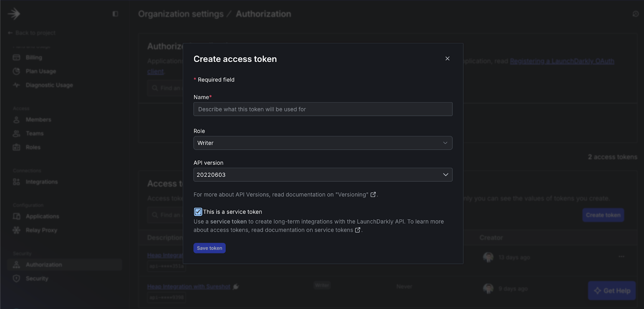Click the Get Help button

point(612,290)
